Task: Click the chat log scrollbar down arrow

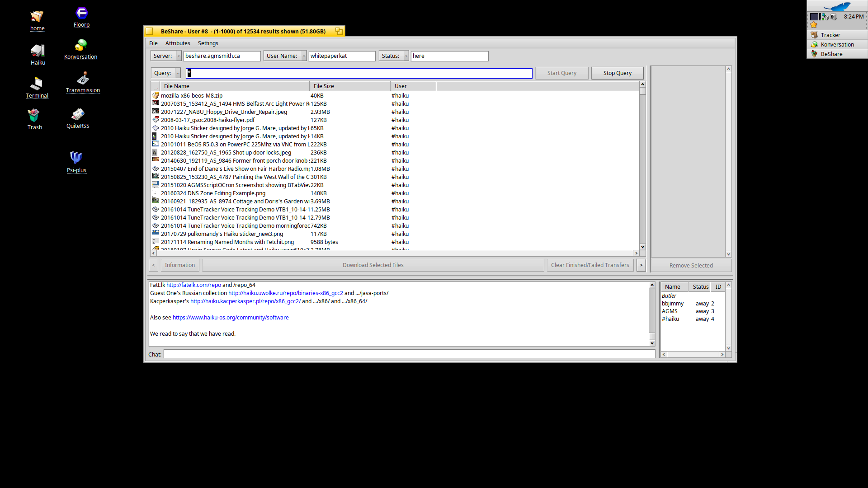Action: point(652,343)
